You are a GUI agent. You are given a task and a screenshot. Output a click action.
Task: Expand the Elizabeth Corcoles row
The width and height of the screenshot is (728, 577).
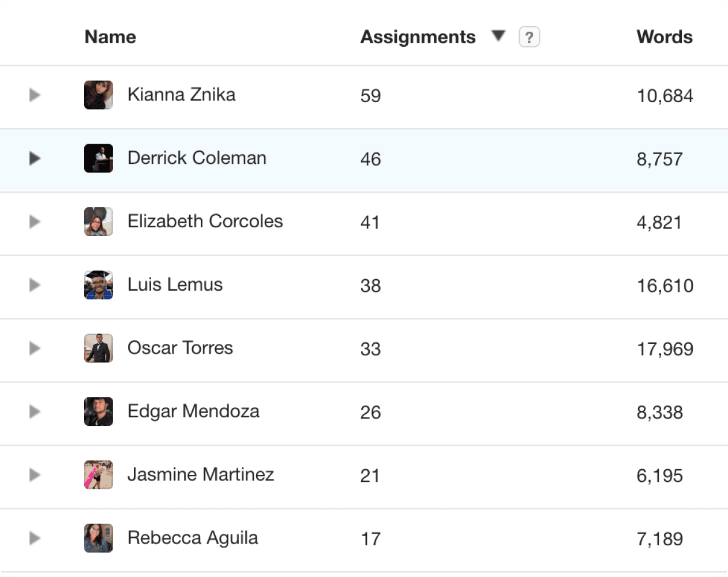(35, 222)
